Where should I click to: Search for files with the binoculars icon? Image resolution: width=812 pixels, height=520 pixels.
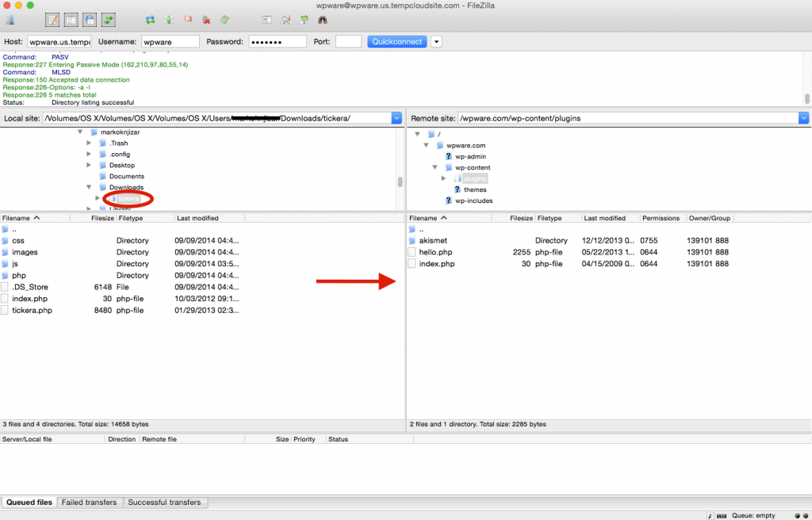(x=323, y=20)
